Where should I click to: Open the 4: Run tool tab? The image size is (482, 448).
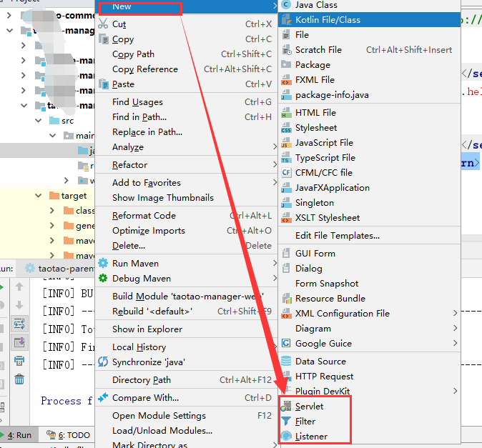(19, 435)
